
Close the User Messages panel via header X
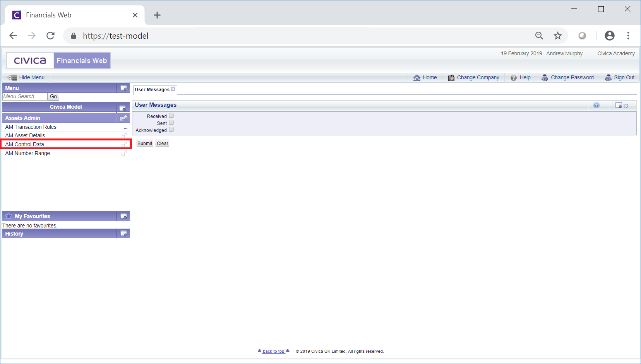pos(626,106)
